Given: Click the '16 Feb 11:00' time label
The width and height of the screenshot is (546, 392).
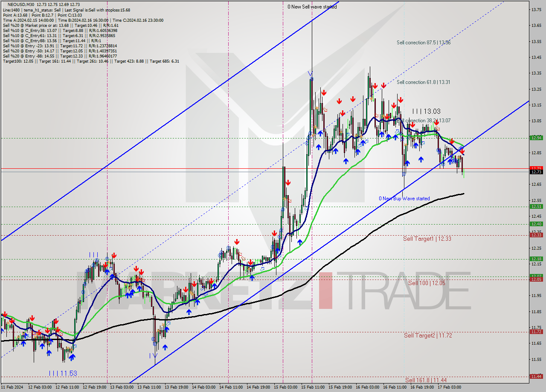Looking at the screenshot, I should point(396,388).
